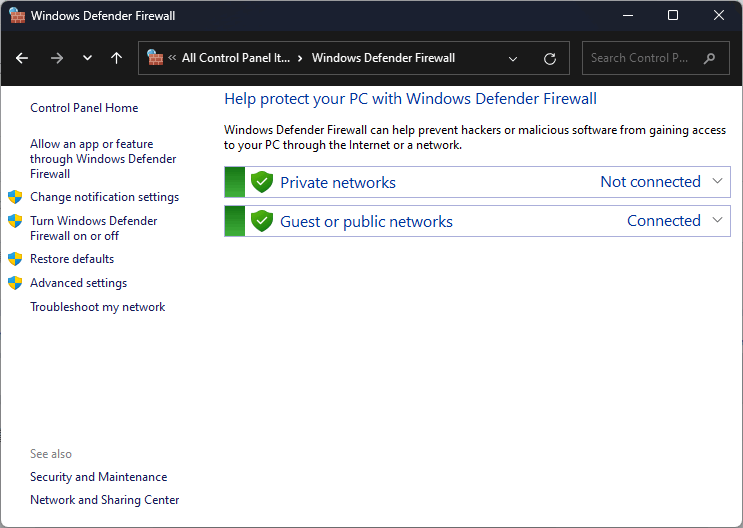Image resolution: width=743 pixels, height=528 pixels.
Task: Click the green shield for Guest or public networks
Action: click(x=262, y=221)
